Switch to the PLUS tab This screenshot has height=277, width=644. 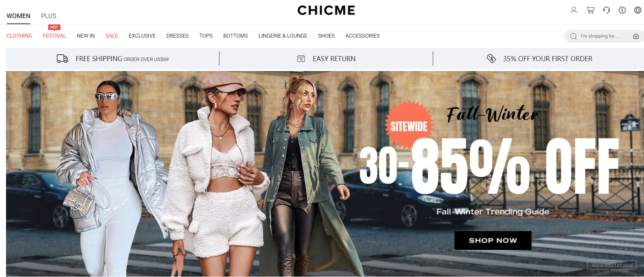point(49,16)
